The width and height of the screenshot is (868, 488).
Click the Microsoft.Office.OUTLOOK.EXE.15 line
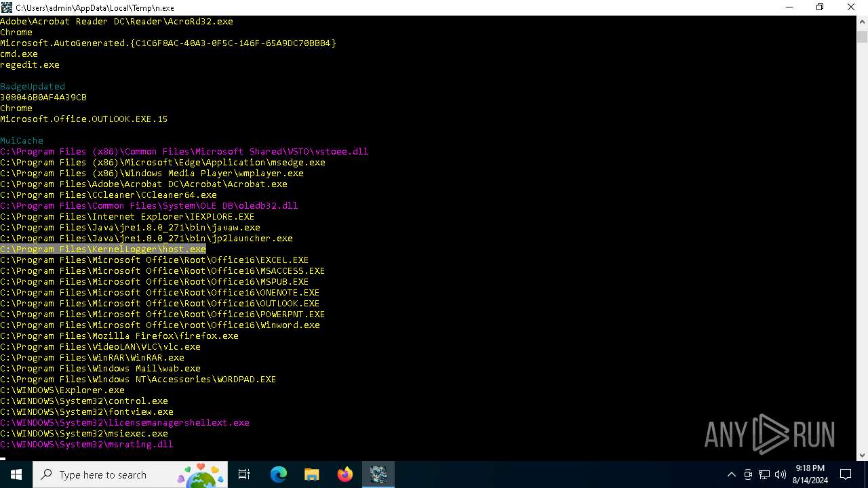(84, 119)
